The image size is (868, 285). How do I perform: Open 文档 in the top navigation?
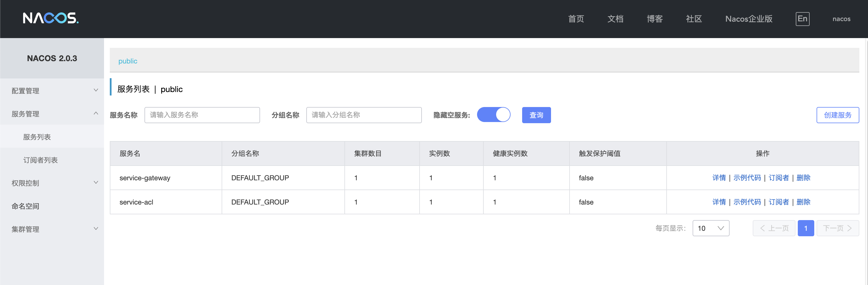tap(615, 19)
